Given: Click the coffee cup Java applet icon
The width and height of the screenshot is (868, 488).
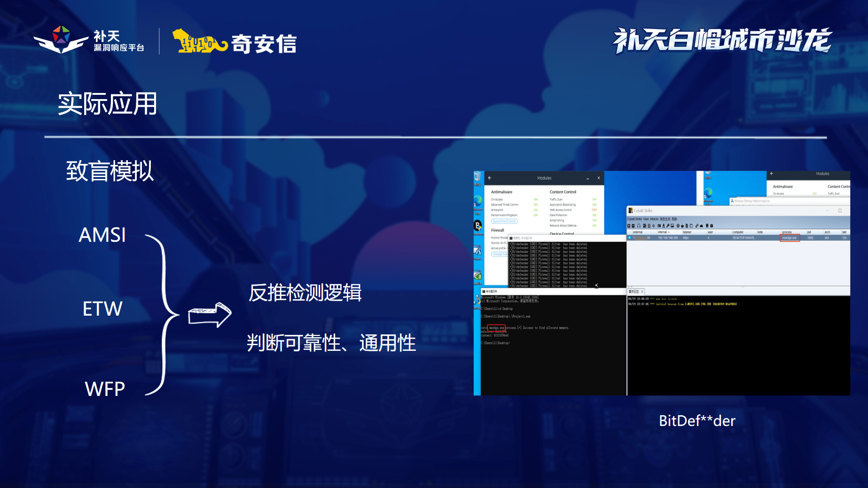Looking at the screenshot, I should [x=682, y=226].
